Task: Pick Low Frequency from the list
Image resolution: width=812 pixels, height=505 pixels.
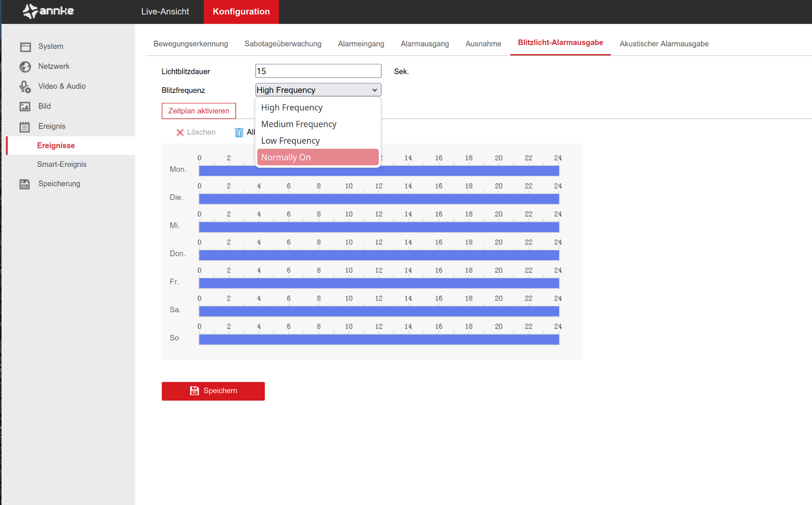Action: [290, 141]
